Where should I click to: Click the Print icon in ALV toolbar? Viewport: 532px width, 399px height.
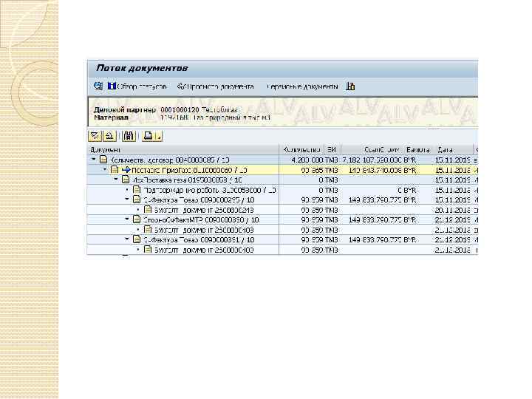pos(148,136)
